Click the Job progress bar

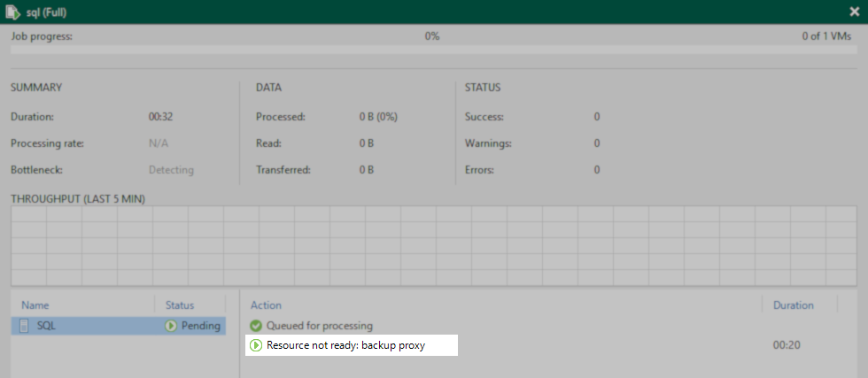434,50
